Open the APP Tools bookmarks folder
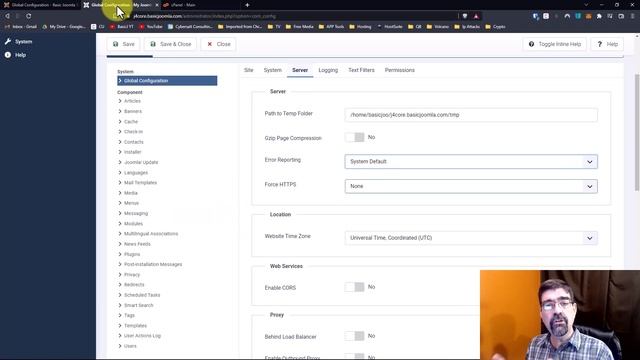This screenshot has height=360, width=640. (331, 27)
